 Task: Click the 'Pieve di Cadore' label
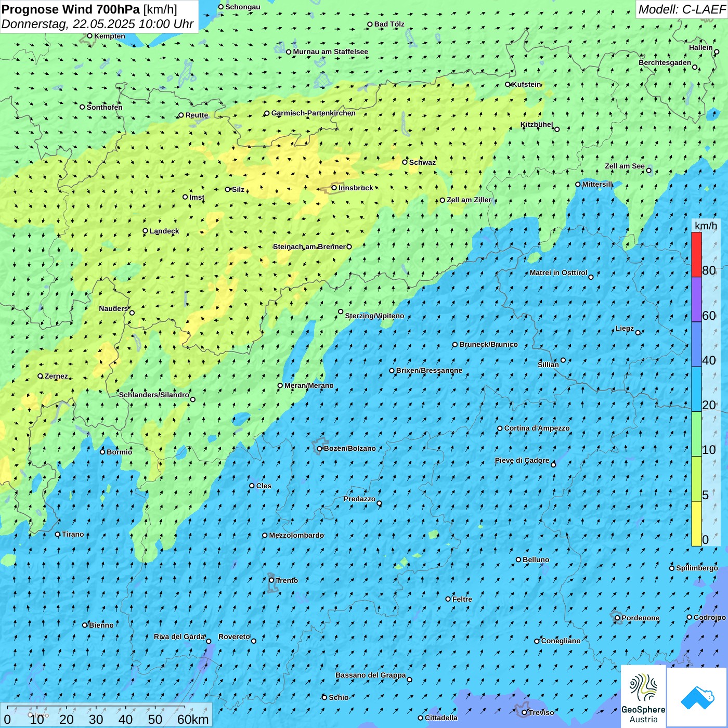(x=522, y=460)
